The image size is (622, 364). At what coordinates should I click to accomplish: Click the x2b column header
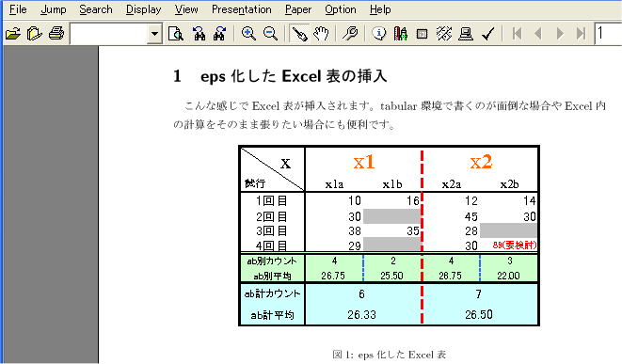pos(509,184)
